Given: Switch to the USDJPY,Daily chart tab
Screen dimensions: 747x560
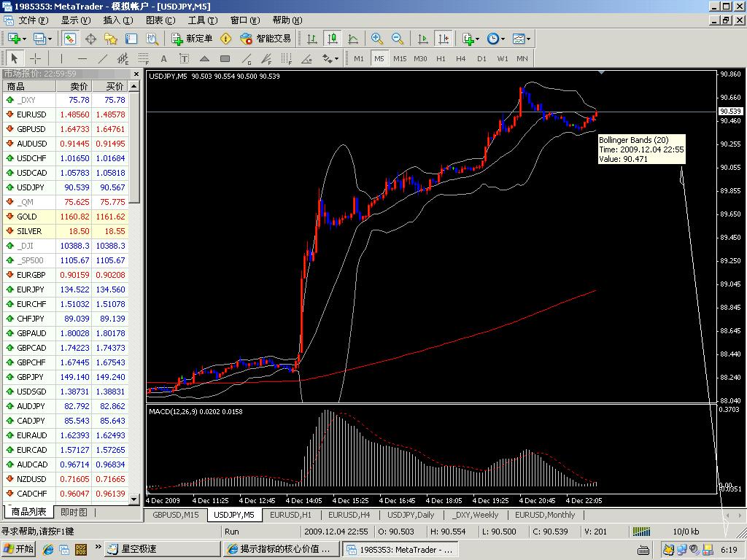Looking at the screenshot, I should pyautogui.click(x=411, y=515).
